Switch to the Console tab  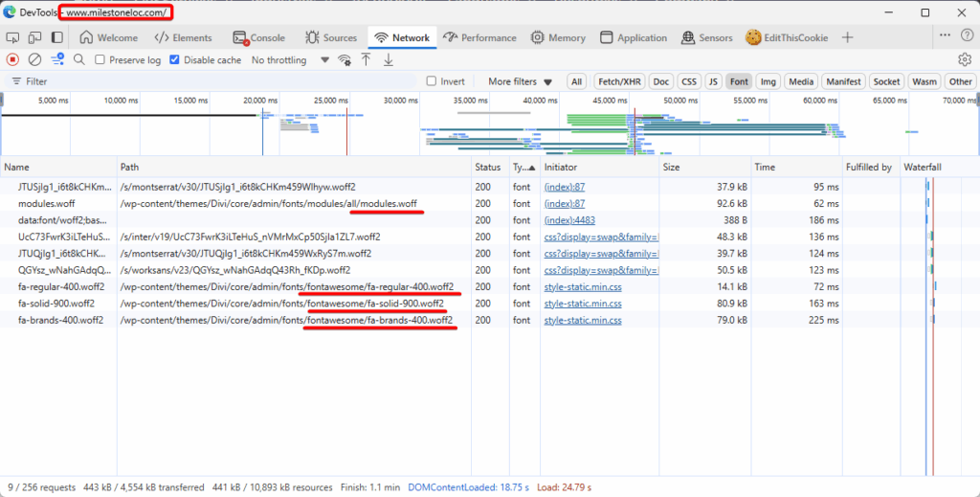pyautogui.click(x=258, y=37)
